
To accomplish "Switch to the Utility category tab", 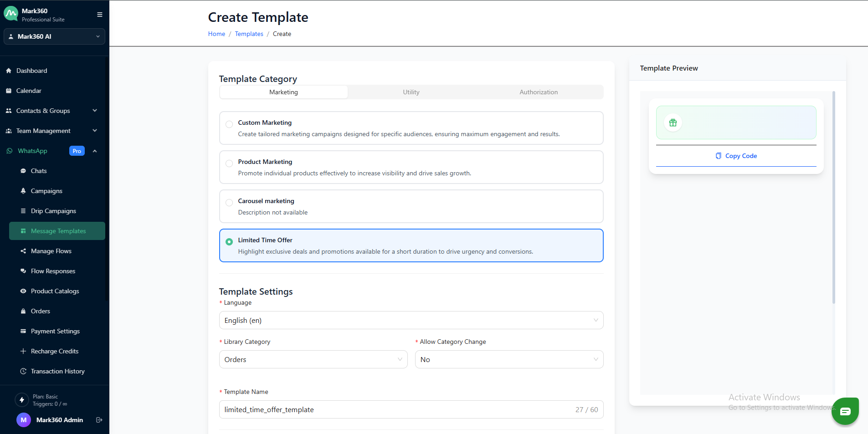I will [411, 92].
